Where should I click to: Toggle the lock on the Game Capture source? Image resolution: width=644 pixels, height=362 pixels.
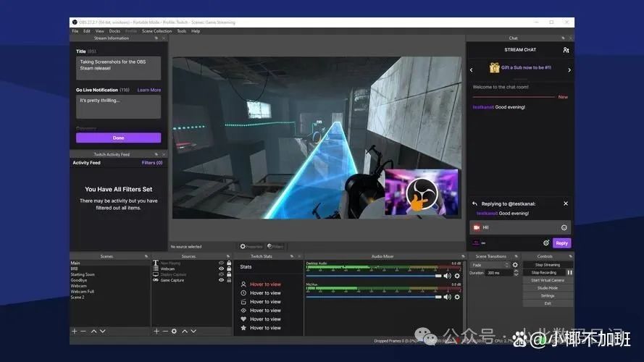[229, 280]
